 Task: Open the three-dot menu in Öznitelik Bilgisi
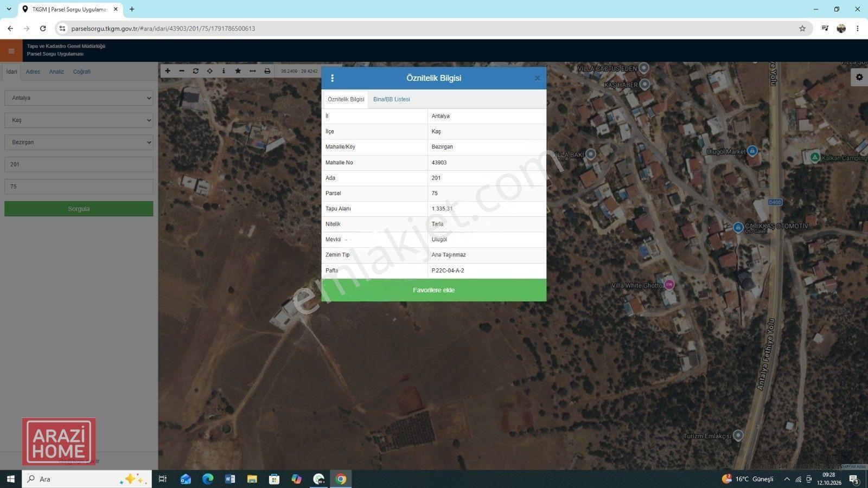(x=333, y=78)
